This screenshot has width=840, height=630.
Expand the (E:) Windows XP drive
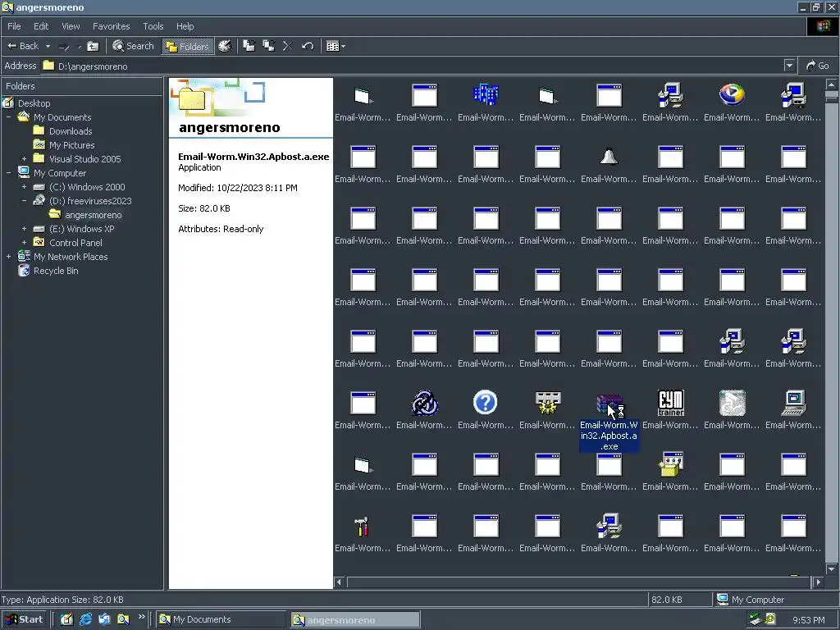(x=24, y=229)
